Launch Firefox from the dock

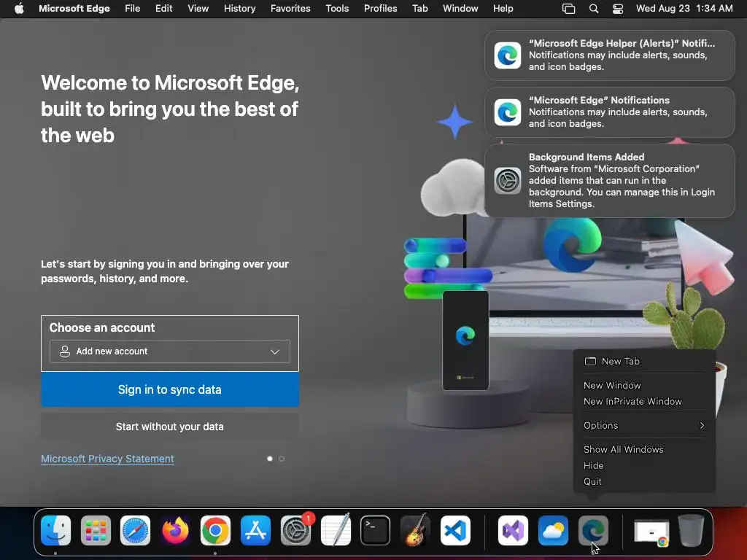point(175,530)
